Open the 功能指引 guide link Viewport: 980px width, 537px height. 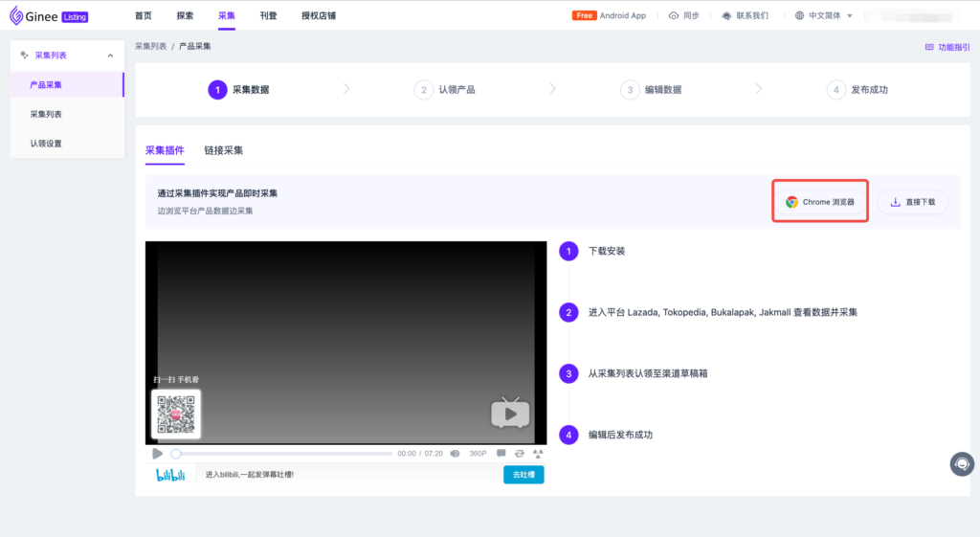point(947,47)
